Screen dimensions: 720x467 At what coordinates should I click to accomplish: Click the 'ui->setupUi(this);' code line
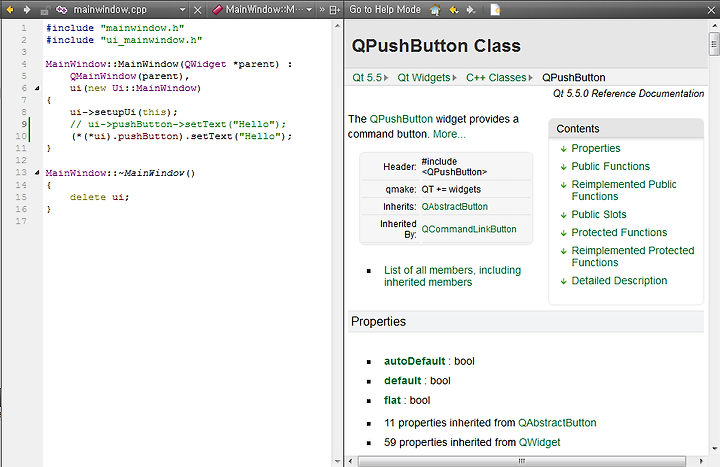124,112
